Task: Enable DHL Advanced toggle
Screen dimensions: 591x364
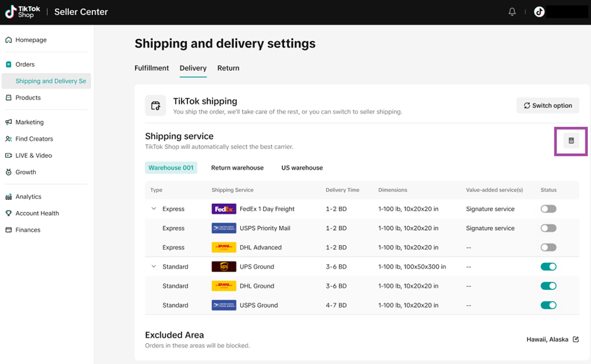Action: click(x=548, y=247)
